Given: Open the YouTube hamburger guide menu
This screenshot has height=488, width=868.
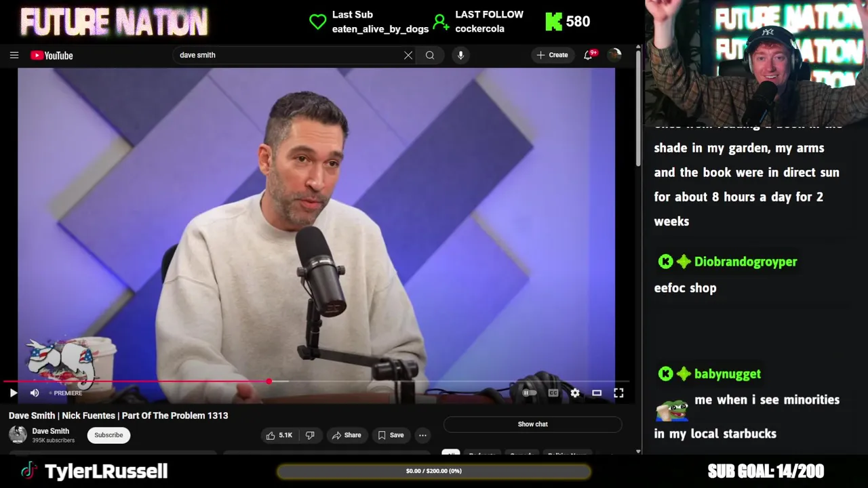Looking at the screenshot, I should (x=14, y=55).
